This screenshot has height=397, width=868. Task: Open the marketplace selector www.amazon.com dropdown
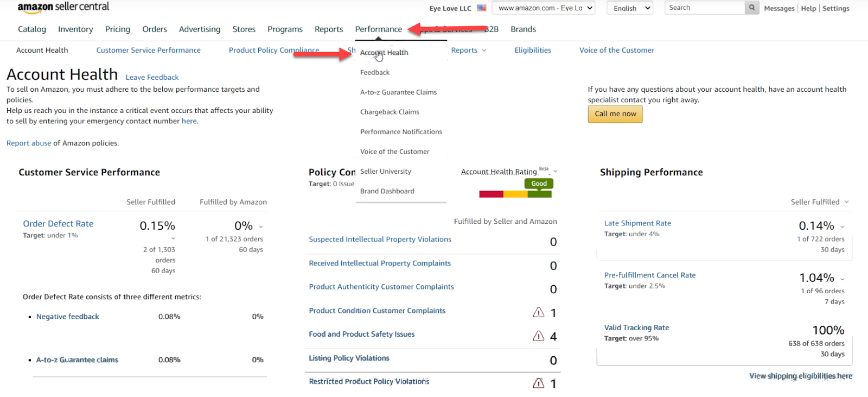544,8
